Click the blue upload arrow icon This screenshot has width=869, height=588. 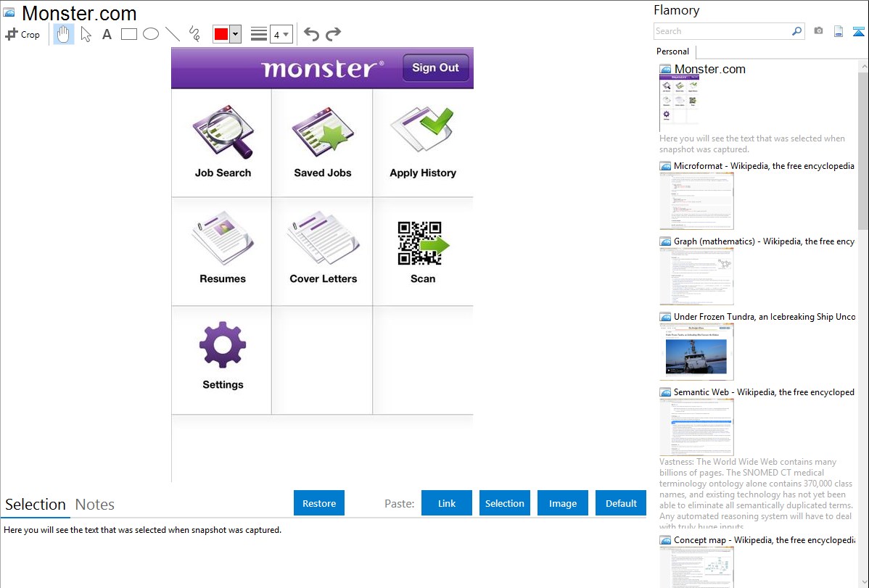[x=858, y=31]
